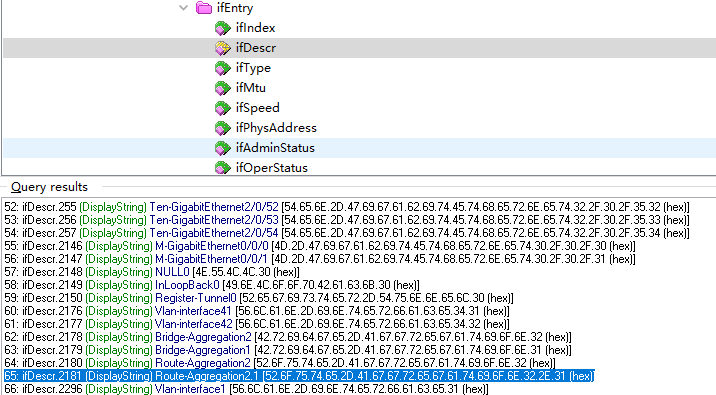Screen dimensions: 716x395
Task: Select the ifMtu tree item
Action: pos(250,88)
